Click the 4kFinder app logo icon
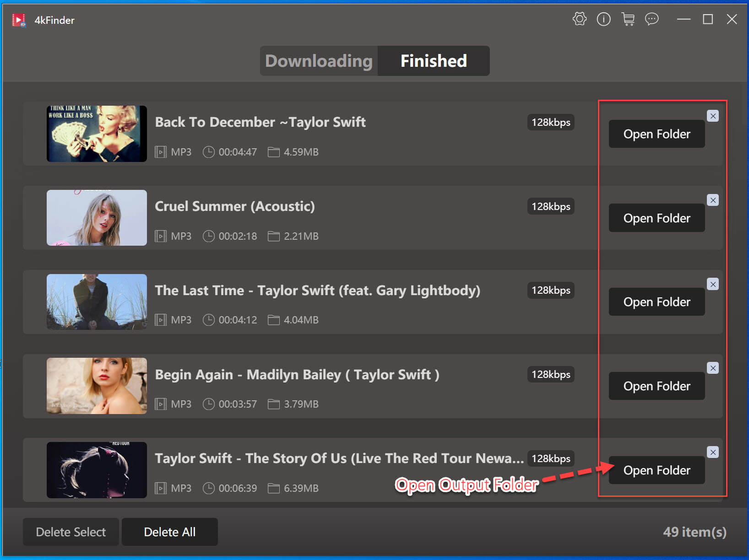Viewport: 749px width, 560px height. click(19, 20)
